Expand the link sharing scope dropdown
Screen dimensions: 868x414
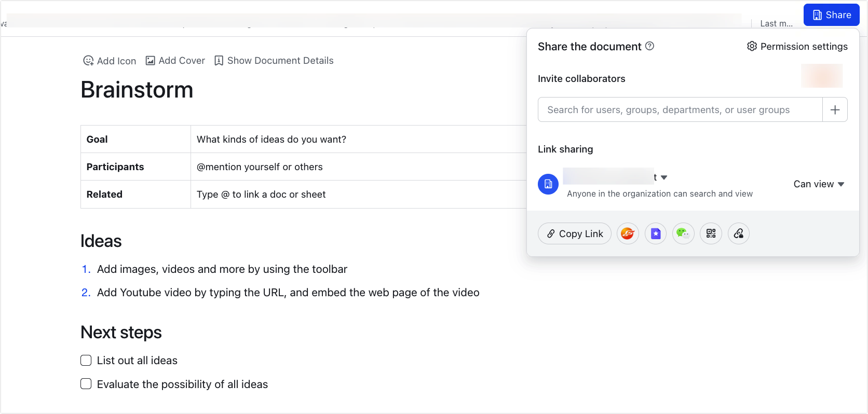tap(664, 177)
